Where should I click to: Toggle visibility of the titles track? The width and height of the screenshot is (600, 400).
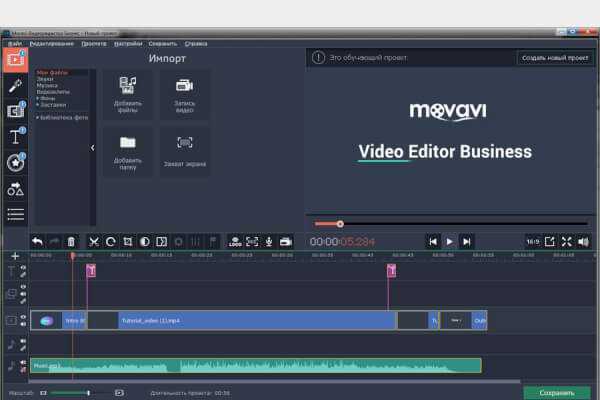tap(23, 268)
